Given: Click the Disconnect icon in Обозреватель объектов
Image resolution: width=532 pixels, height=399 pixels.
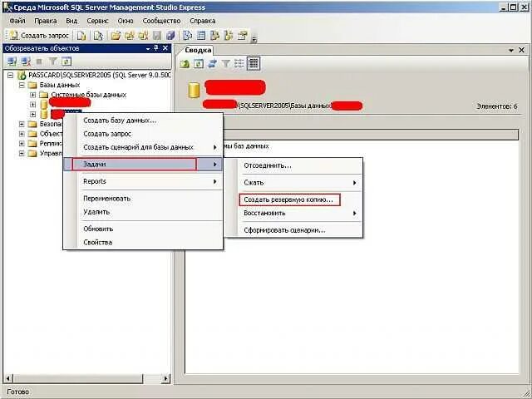Looking at the screenshot, I should (x=26, y=62).
